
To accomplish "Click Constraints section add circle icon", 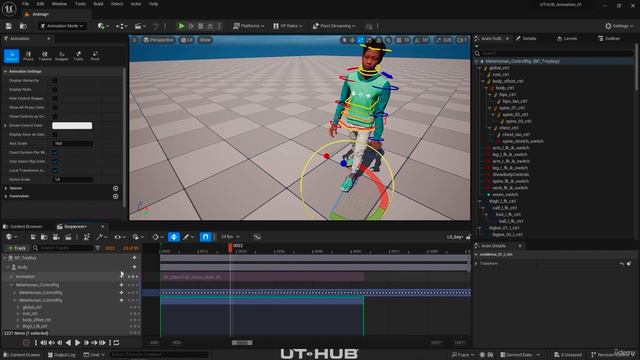I will coord(116,196).
